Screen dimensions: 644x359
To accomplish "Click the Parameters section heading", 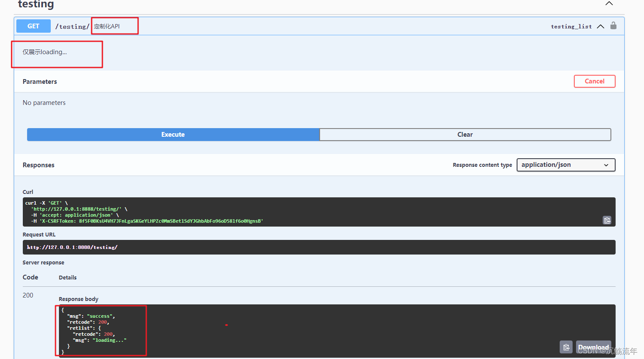I will pos(40,82).
